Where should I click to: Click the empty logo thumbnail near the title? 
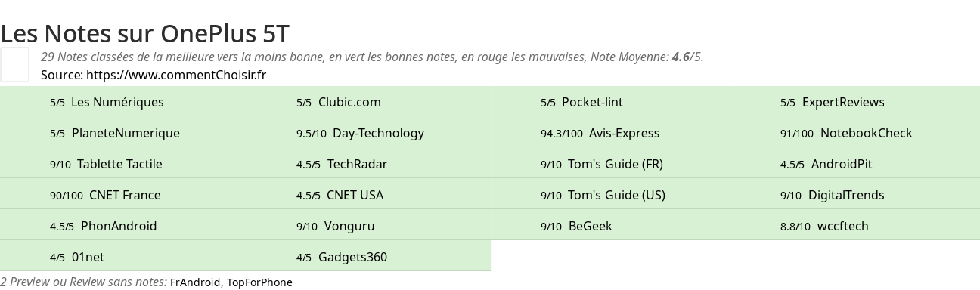click(14, 64)
